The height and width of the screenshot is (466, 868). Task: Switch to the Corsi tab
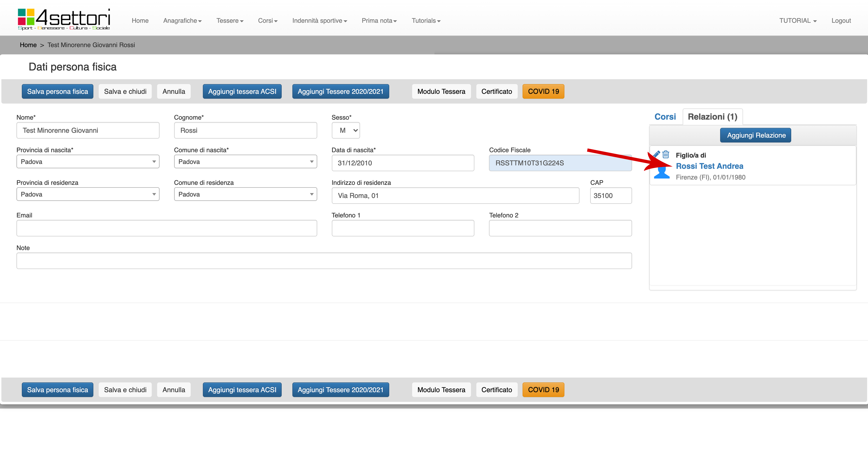tap(665, 116)
